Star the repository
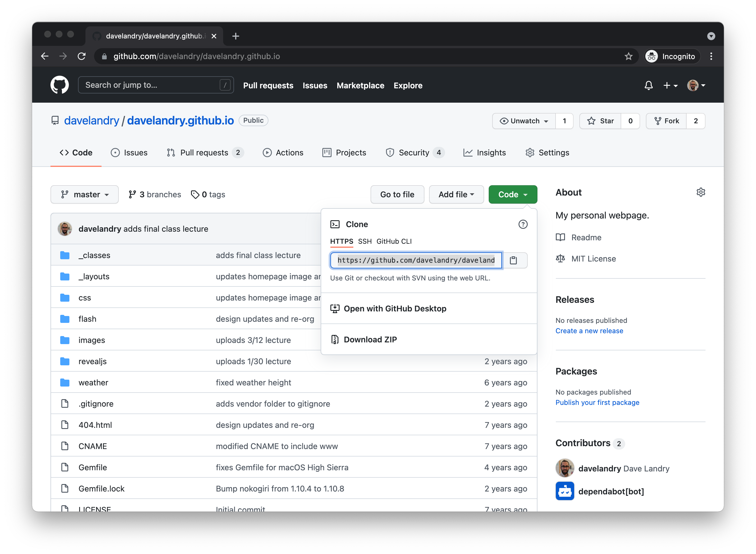 (x=600, y=121)
